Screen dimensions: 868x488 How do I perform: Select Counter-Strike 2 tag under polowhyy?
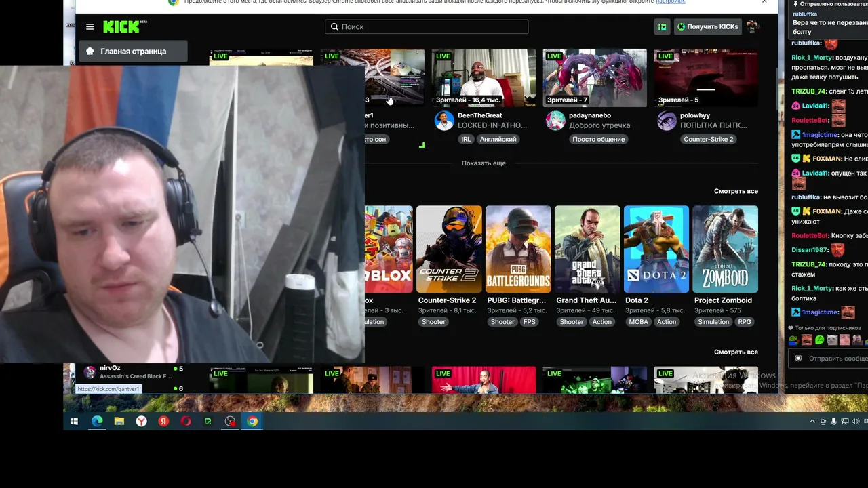pyautogui.click(x=709, y=139)
